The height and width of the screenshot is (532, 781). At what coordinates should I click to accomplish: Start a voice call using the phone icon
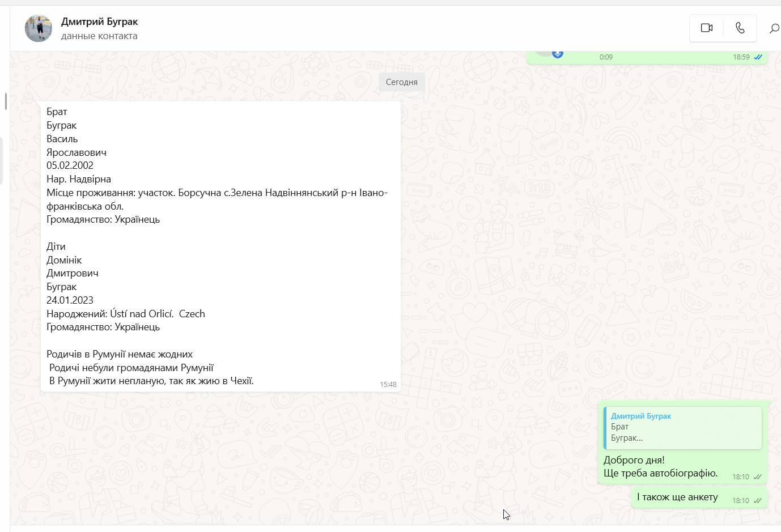740,28
